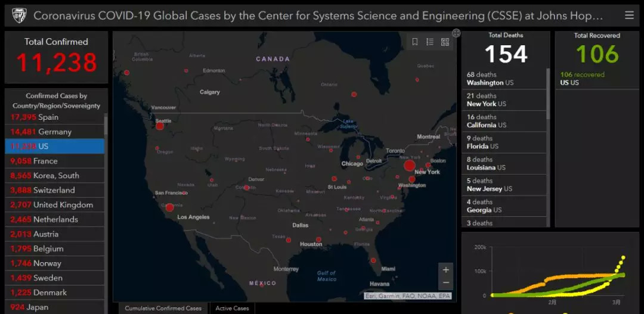Select Denmark in the country list
Screen dimensions: 644x314
point(55,292)
